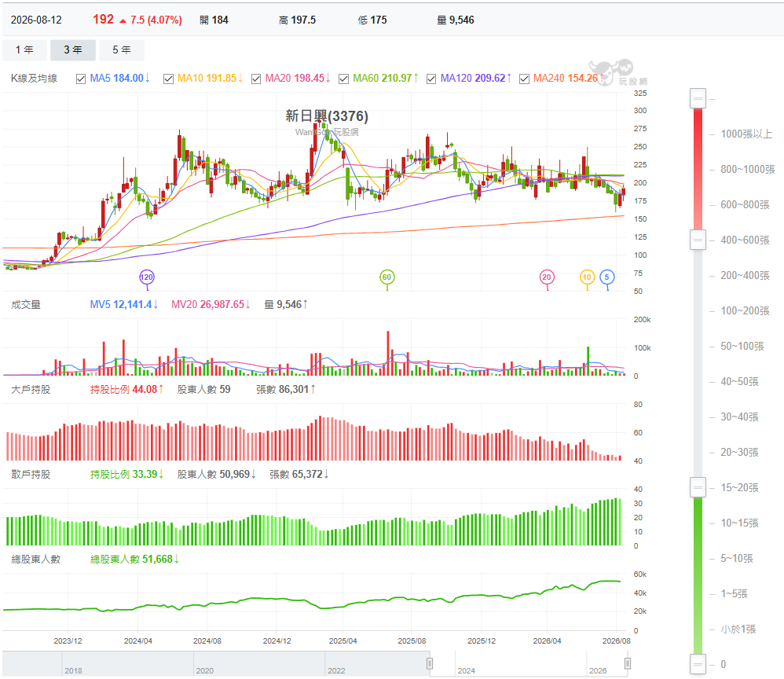
Task: Click the slider handle near 15~20張
Action: coord(698,487)
